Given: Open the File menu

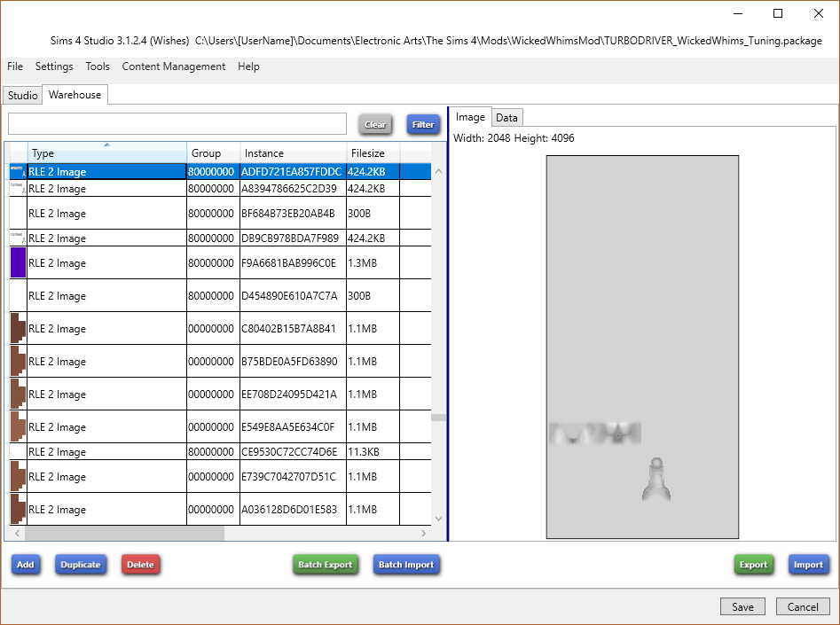Looking at the screenshot, I should pyautogui.click(x=15, y=66).
